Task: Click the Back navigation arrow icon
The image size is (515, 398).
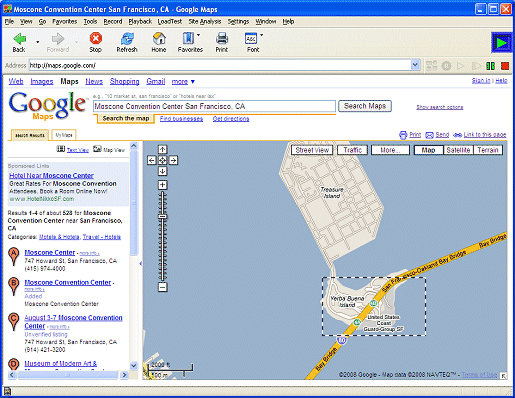Action: 19,39
